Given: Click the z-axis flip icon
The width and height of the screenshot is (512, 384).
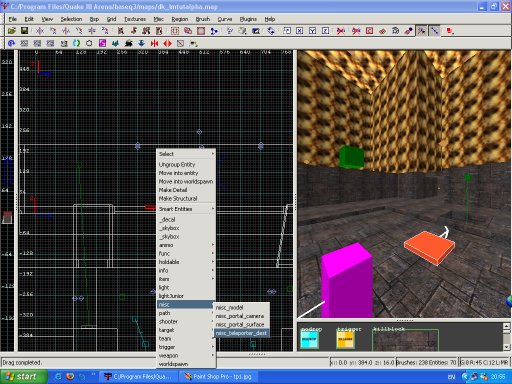Looking at the screenshot, I should (x=92, y=31).
